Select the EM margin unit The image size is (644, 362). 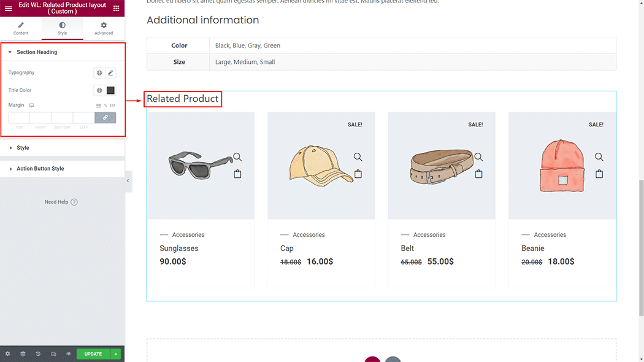112,106
